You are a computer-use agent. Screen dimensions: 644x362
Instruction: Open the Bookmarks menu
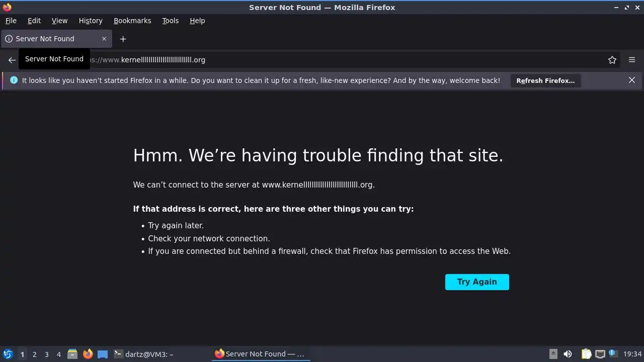point(132,21)
